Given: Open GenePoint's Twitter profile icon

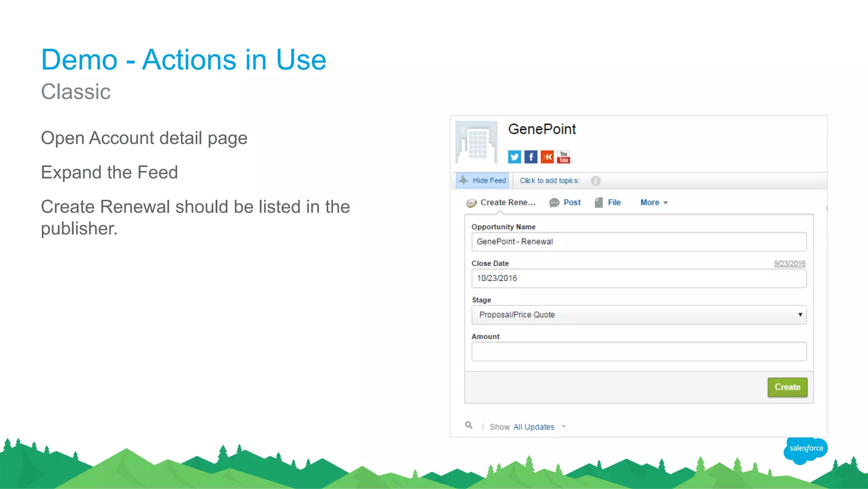Looking at the screenshot, I should pos(515,157).
